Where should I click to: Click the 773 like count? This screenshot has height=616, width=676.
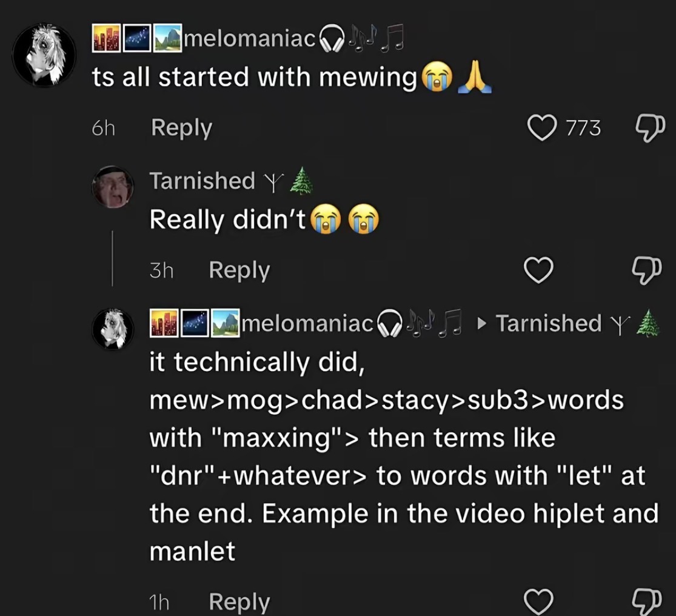[583, 129]
